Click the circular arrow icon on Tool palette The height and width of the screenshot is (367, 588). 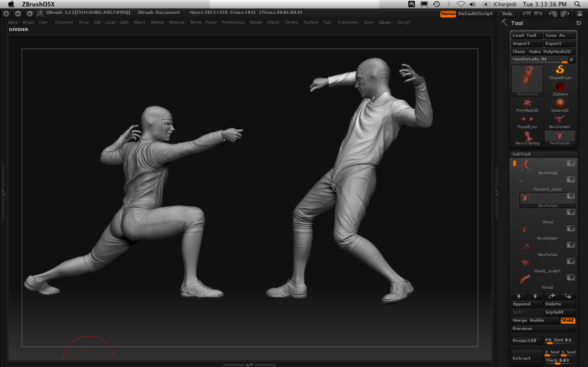[x=579, y=23]
